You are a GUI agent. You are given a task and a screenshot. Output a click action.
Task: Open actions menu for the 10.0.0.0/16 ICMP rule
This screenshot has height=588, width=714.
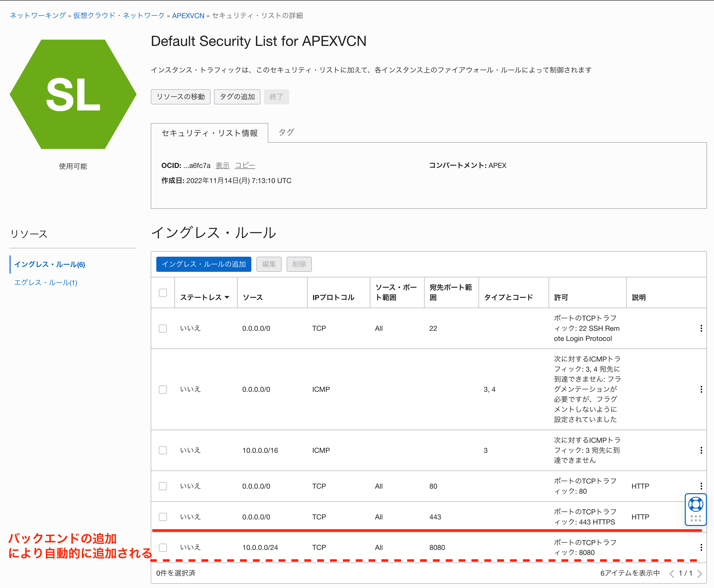pyautogui.click(x=701, y=450)
